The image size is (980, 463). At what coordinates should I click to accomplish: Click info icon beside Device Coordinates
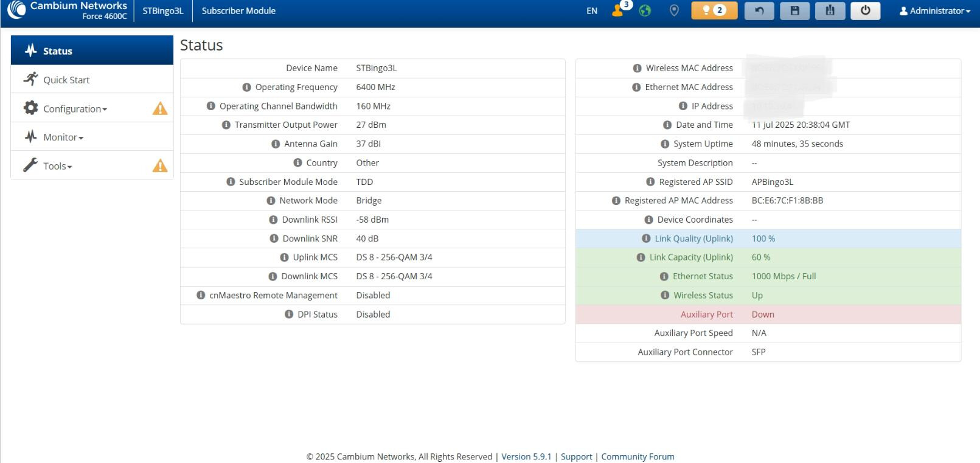tap(648, 220)
